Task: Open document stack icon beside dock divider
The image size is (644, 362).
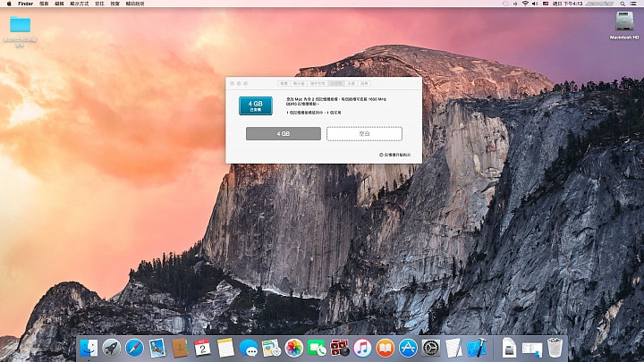Action: [509, 348]
